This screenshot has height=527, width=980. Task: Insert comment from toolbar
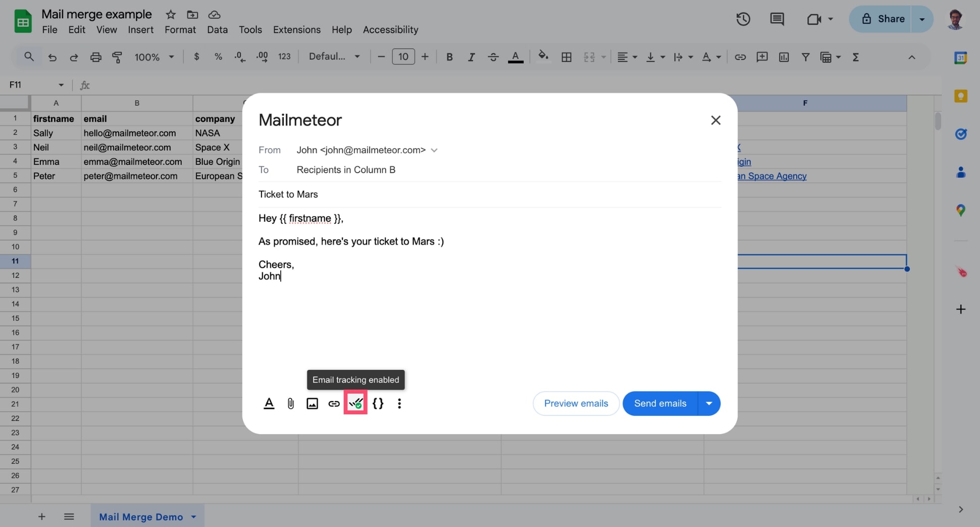tap(762, 57)
